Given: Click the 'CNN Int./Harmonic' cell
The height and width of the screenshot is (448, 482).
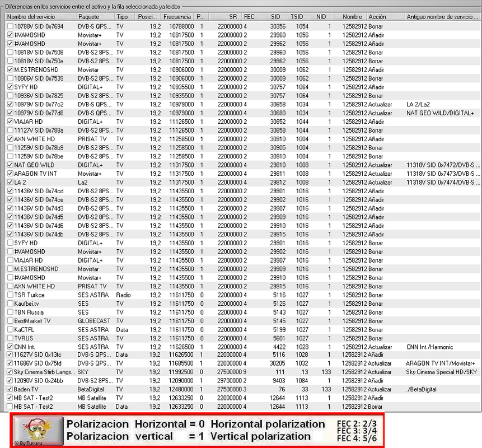Looking at the screenshot, I should (x=430, y=347).
